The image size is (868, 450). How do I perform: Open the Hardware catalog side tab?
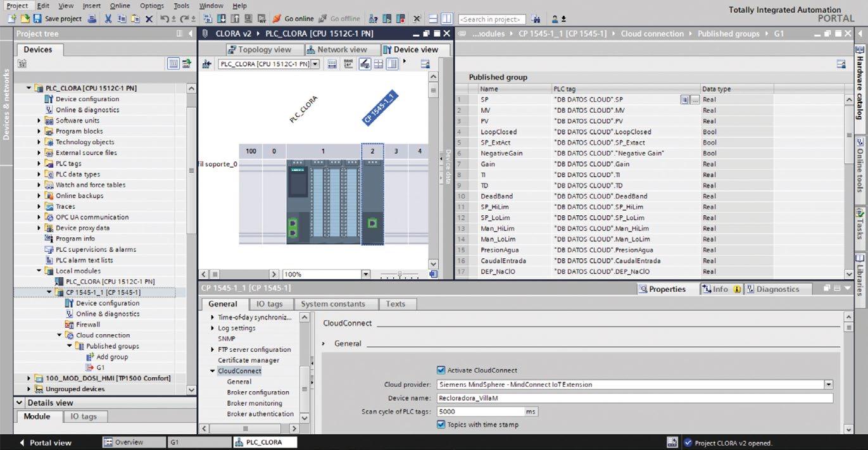pos(860,87)
